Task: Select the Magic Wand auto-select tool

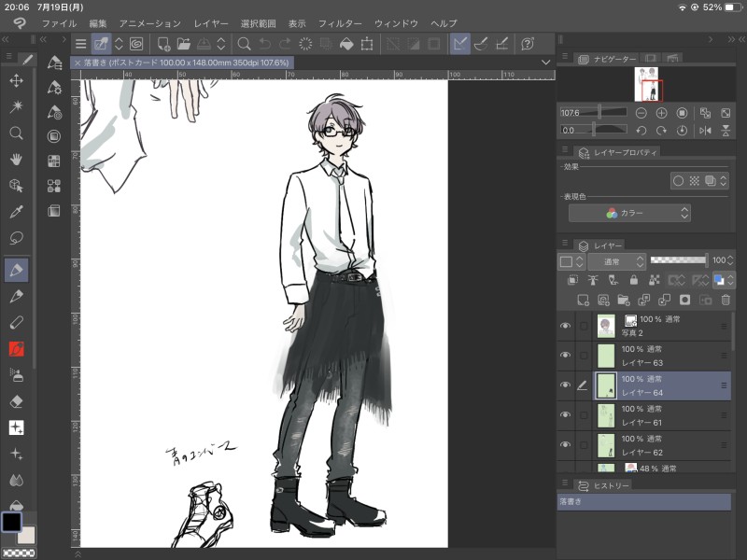Action: [x=16, y=106]
